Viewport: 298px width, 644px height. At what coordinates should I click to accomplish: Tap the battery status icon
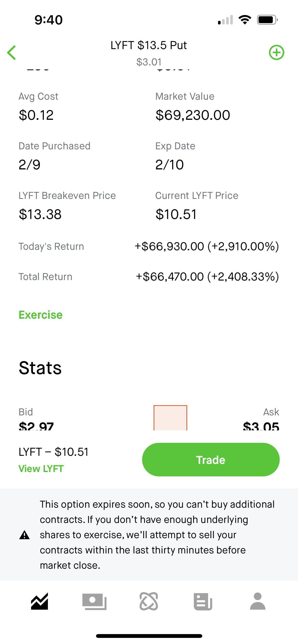tap(267, 20)
